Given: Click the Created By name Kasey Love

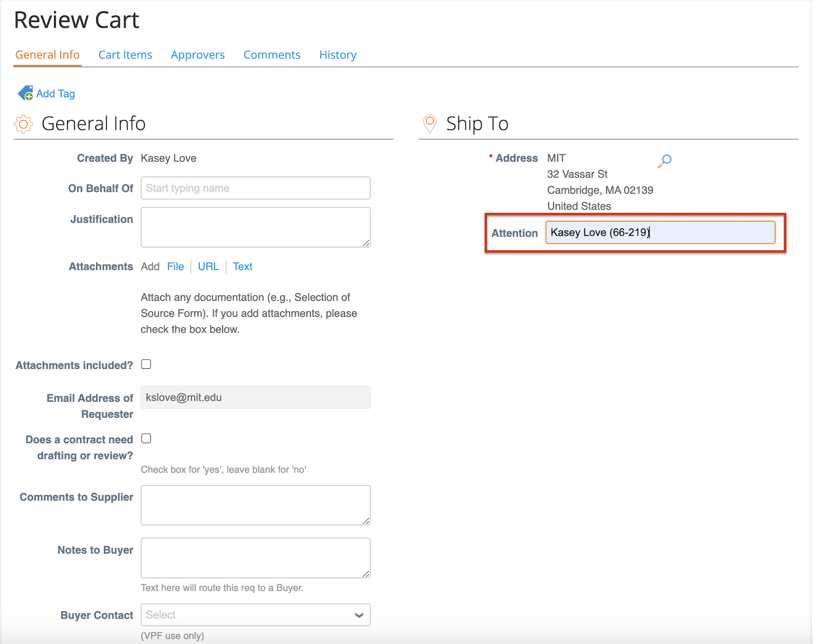Looking at the screenshot, I should (x=169, y=158).
